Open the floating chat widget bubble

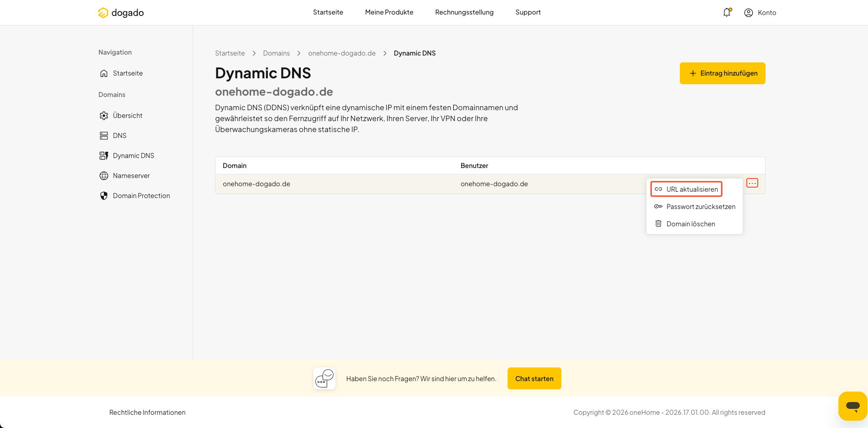853,406
